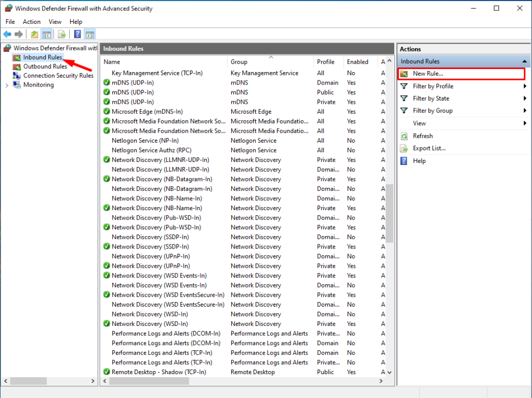Click the rules list horizontal scrollbar thumb

click(x=149, y=381)
